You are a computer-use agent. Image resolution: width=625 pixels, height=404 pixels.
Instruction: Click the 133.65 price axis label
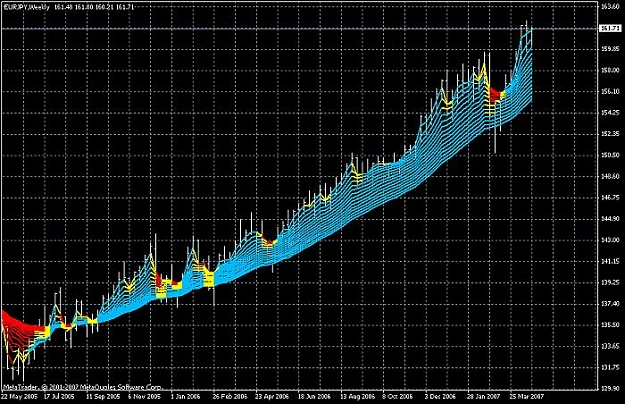[610, 346]
